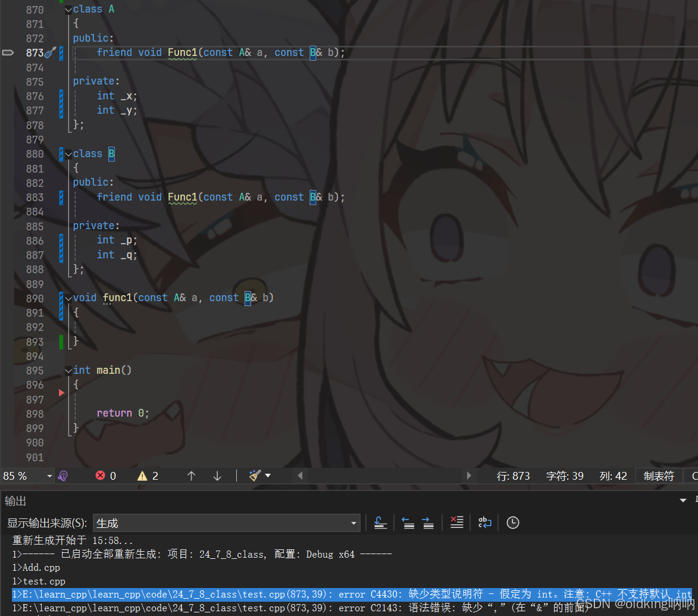Click the clear all output icon

[457, 523]
